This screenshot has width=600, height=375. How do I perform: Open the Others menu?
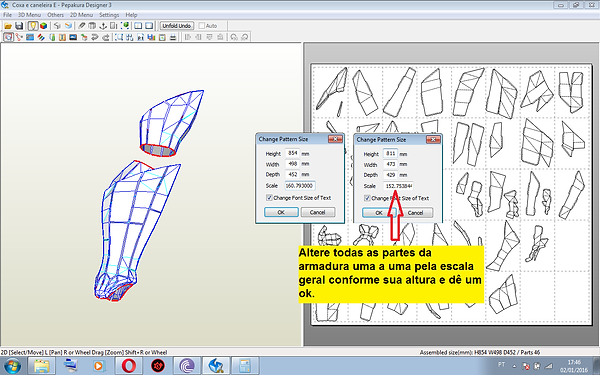[x=55, y=15]
